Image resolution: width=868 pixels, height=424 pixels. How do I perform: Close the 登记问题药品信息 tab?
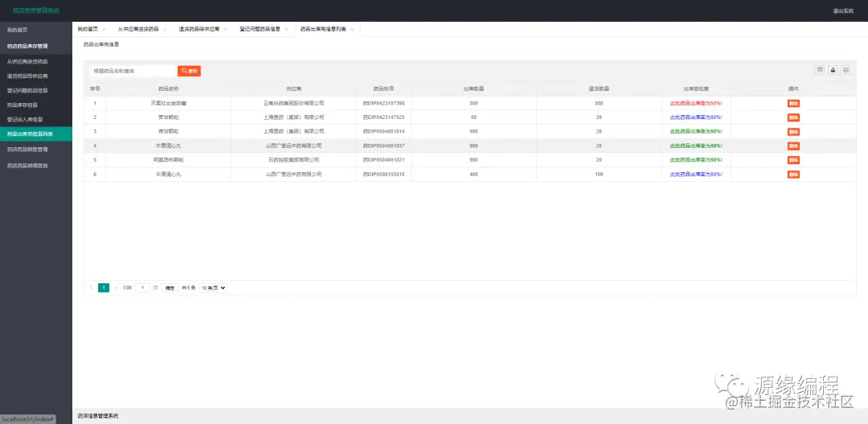coord(286,30)
